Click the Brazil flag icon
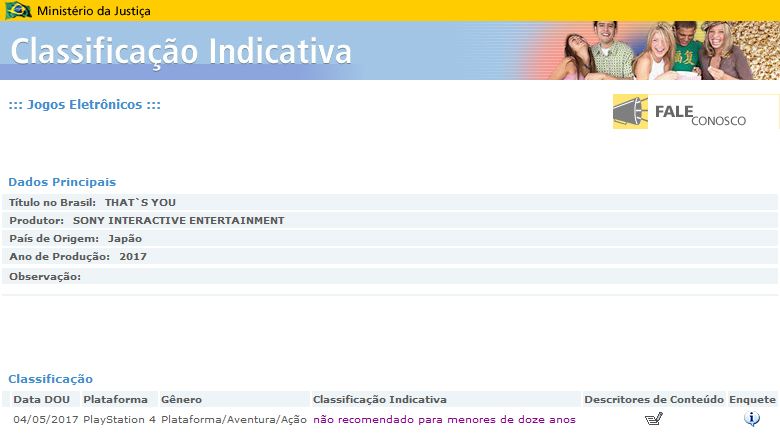The height and width of the screenshot is (442, 780). pyautogui.click(x=18, y=10)
